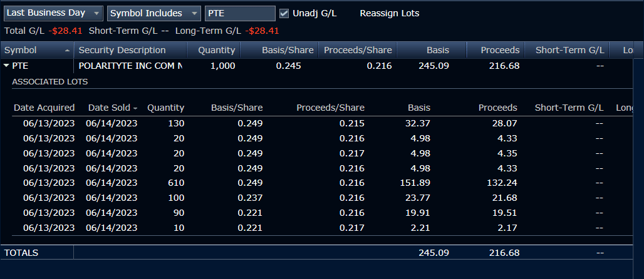The image size is (644, 279).
Task: Click the Reassign Lots button
Action: (389, 13)
